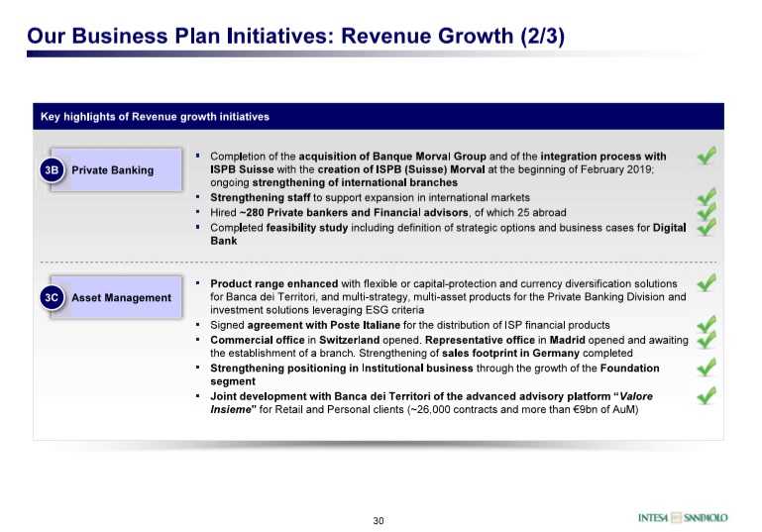The width and height of the screenshot is (762, 532).
Task: Click the slide title Our Business Plan Initiatives
Action: (295, 36)
